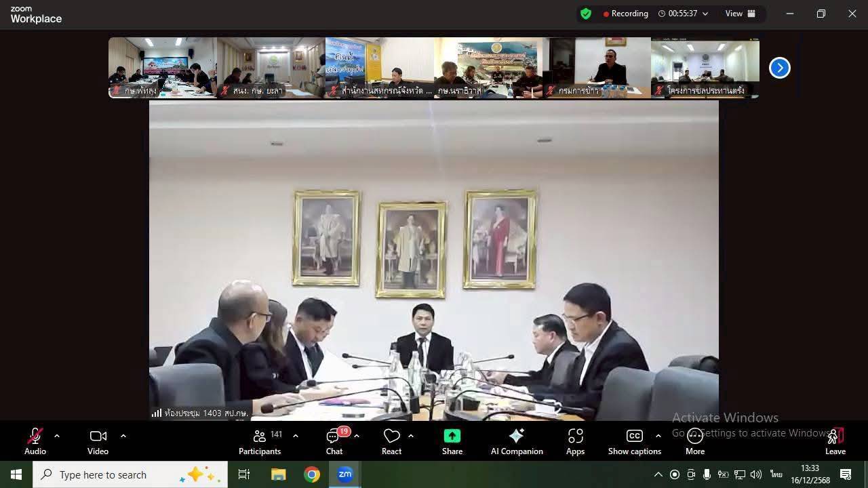Expand the caret next to Participants

click(295, 436)
